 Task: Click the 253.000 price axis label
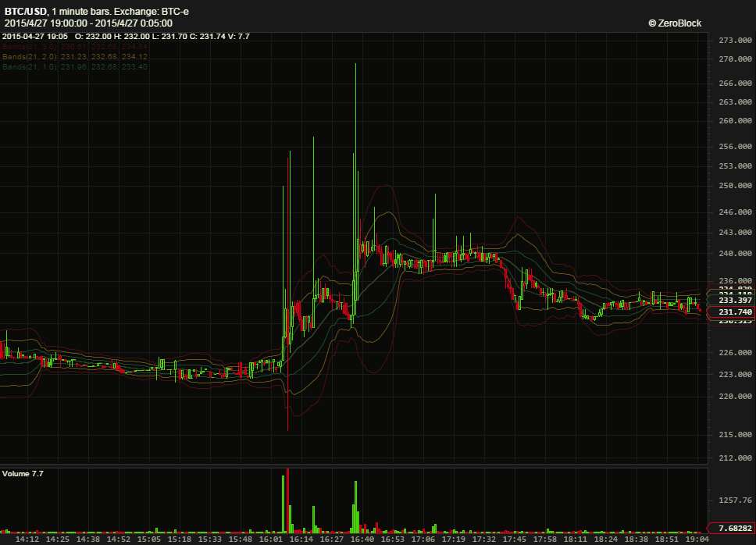[735, 166]
